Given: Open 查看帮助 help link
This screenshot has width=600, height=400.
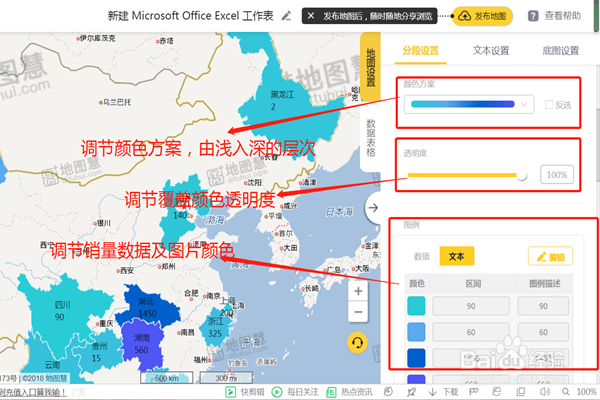Looking at the screenshot, I should click(562, 16).
